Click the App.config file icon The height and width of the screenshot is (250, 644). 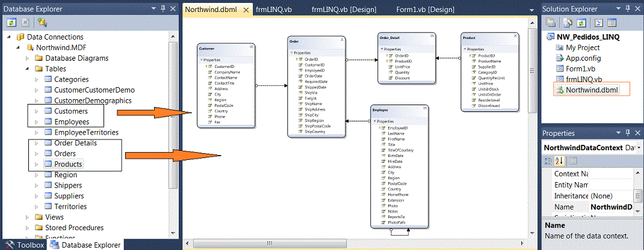pyautogui.click(x=559, y=58)
